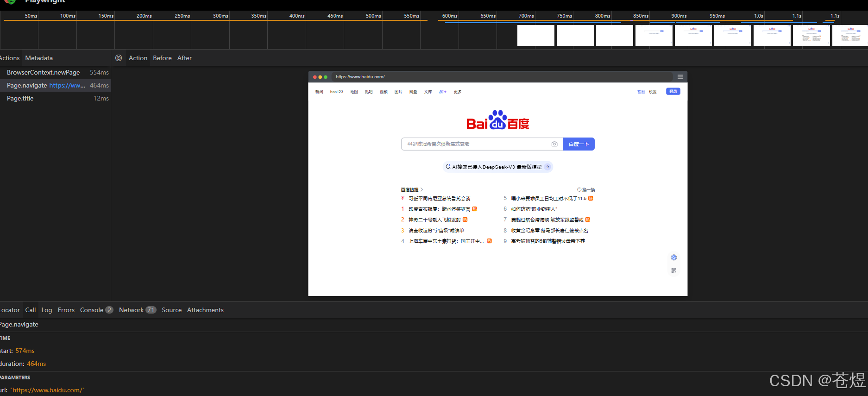Select the BrowserContext.newPage action row
The image size is (868, 396).
tap(55, 72)
